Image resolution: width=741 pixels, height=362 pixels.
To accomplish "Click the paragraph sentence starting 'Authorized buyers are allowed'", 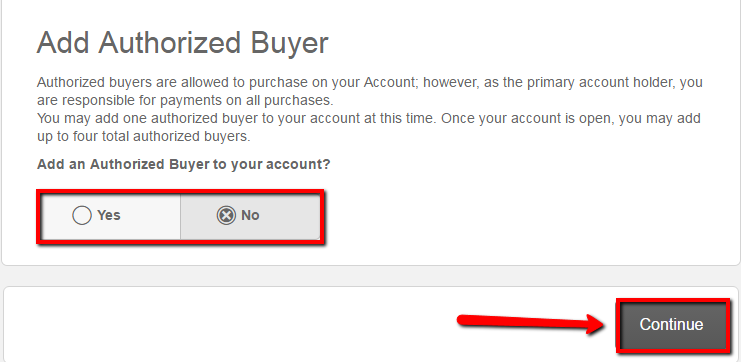I will (x=370, y=91).
